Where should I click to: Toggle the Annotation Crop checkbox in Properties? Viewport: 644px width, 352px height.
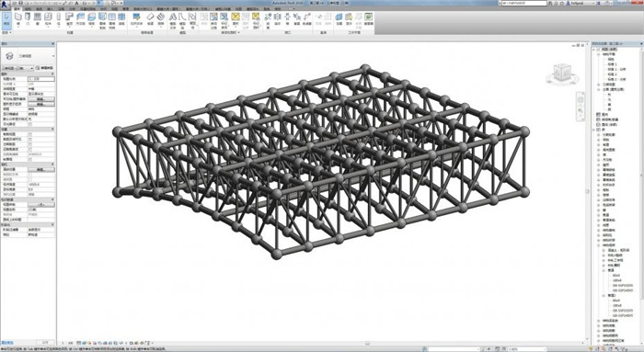30,144
